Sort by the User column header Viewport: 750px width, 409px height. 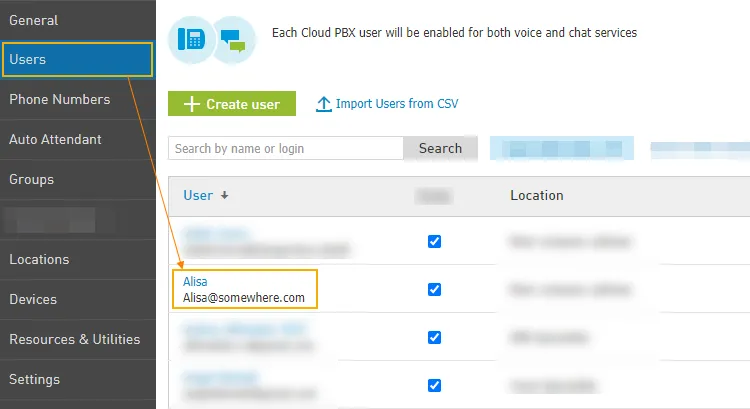(198, 195)
